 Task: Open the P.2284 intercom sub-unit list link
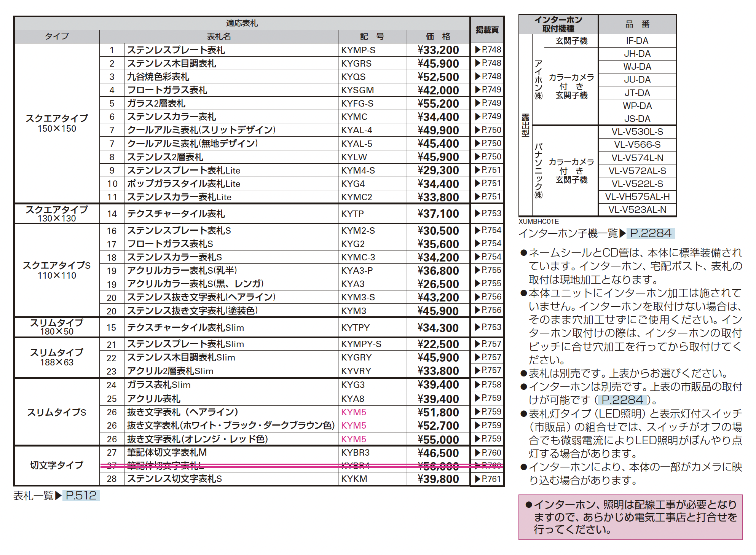click(651, 233)
